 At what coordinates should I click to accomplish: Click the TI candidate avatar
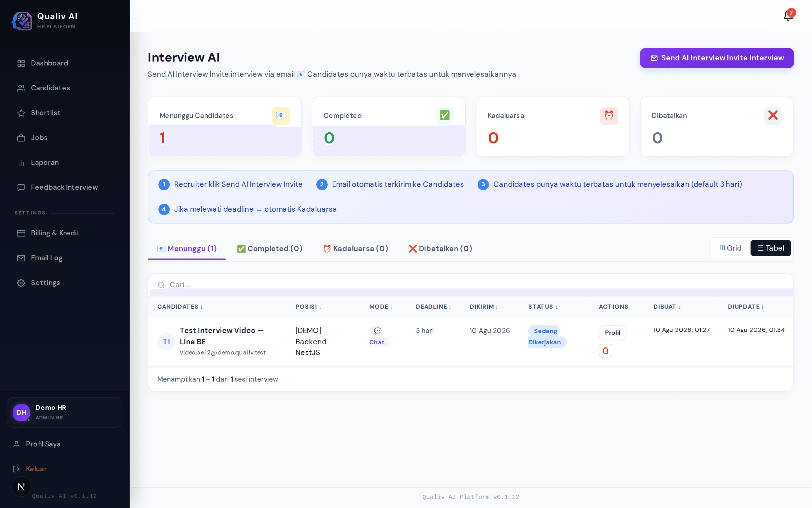click(166, 341)
